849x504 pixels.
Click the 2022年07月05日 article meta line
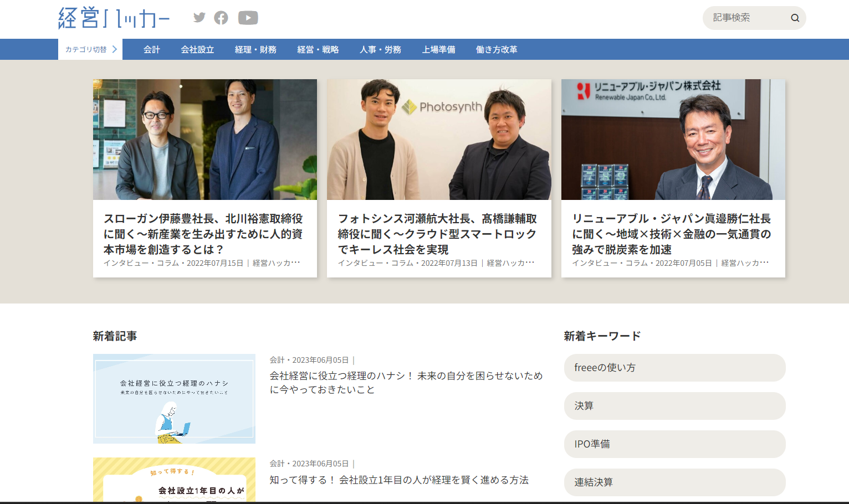[671, 263]
